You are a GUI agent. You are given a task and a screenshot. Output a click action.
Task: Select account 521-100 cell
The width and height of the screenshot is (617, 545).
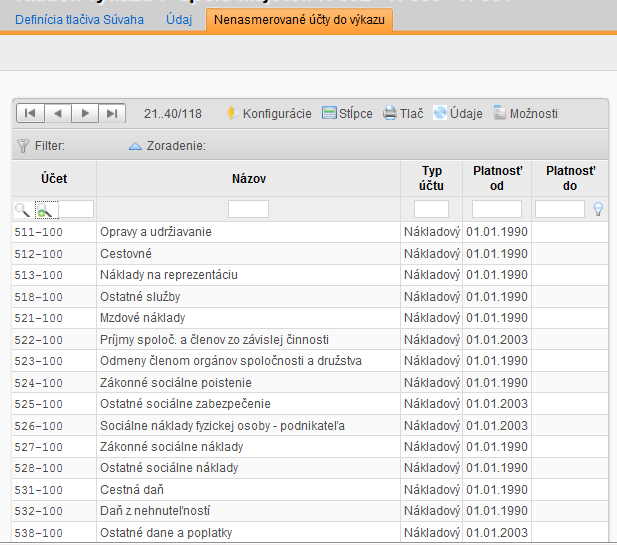tap(54, 318)
